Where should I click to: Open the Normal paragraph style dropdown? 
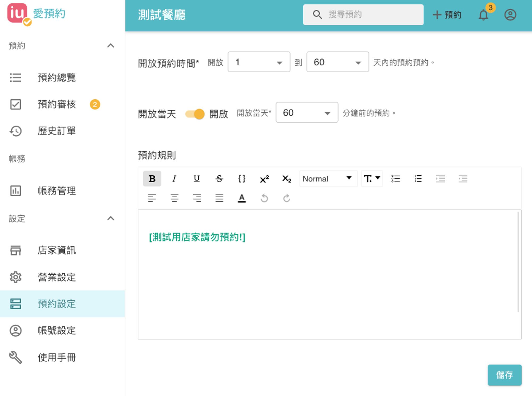point(328,179)
